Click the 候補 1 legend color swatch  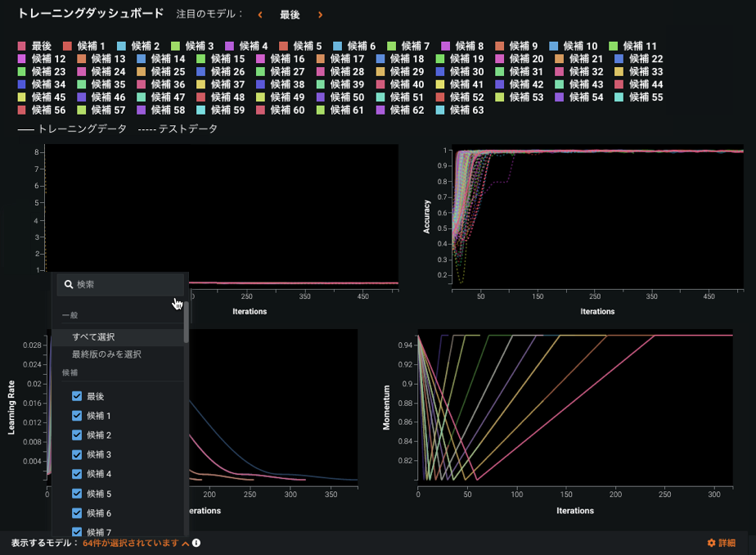(68, 47)
